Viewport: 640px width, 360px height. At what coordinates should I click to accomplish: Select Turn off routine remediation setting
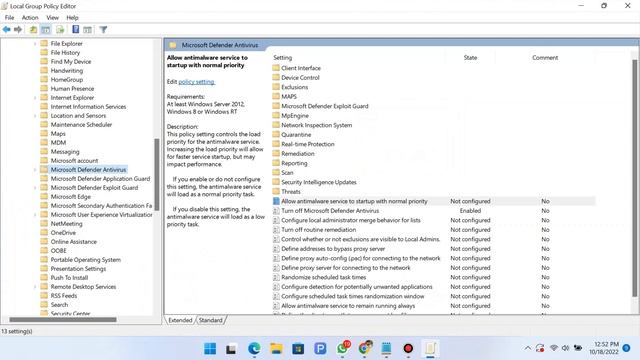tap(319, 230)
